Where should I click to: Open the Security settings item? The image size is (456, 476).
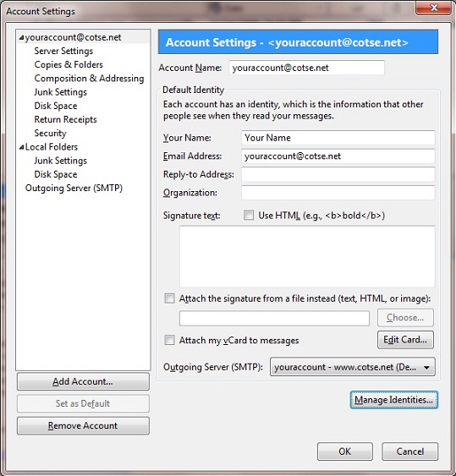tap(50, 133)
